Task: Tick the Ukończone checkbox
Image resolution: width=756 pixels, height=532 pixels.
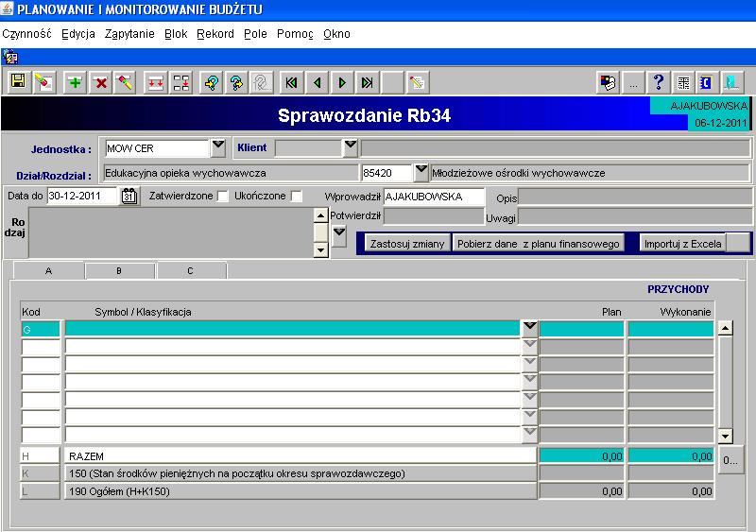Action: point(297,197)
